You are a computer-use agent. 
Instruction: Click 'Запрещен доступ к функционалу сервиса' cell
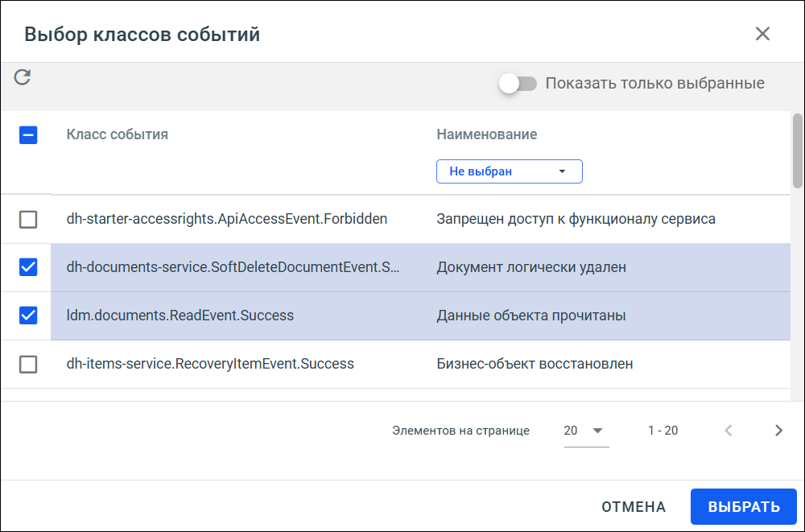[x=576, y=219]
